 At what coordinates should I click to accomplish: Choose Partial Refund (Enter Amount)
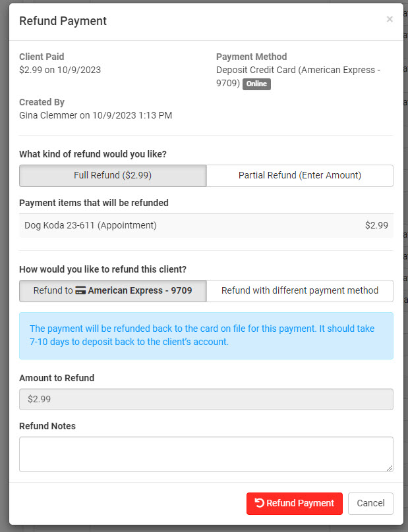coord(299,176)
